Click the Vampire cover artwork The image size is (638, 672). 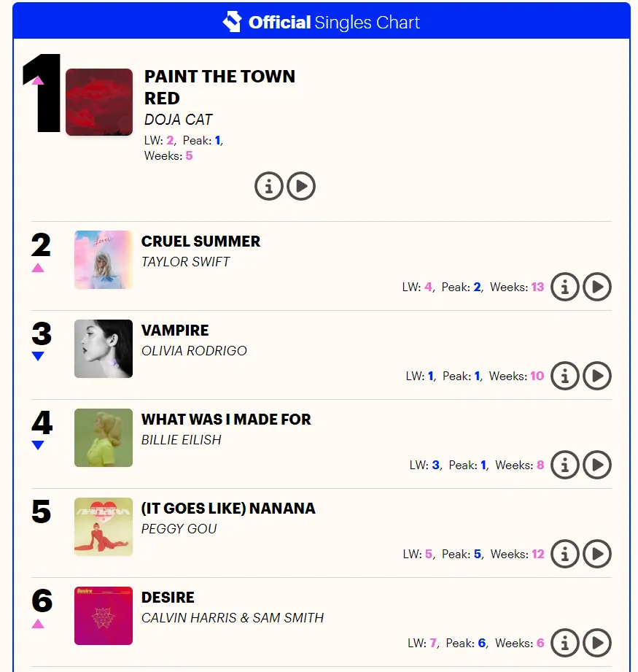[x=104, y=349]
